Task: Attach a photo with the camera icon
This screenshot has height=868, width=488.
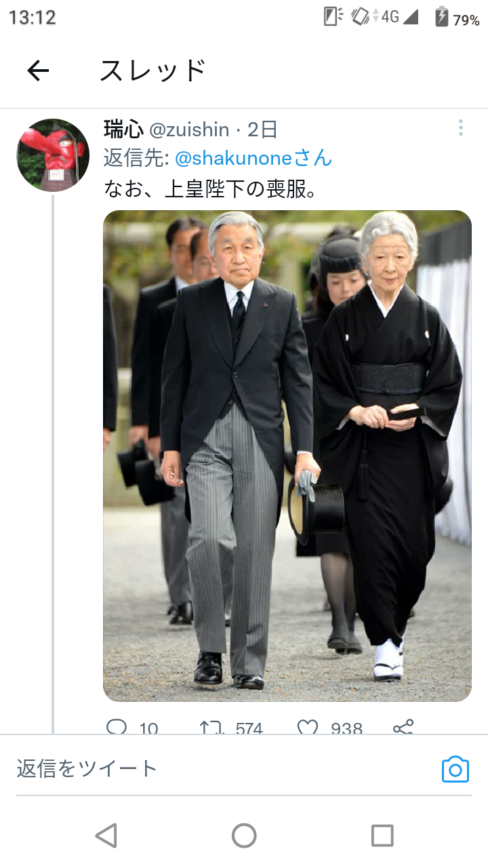Action: (x=455, y=769)
